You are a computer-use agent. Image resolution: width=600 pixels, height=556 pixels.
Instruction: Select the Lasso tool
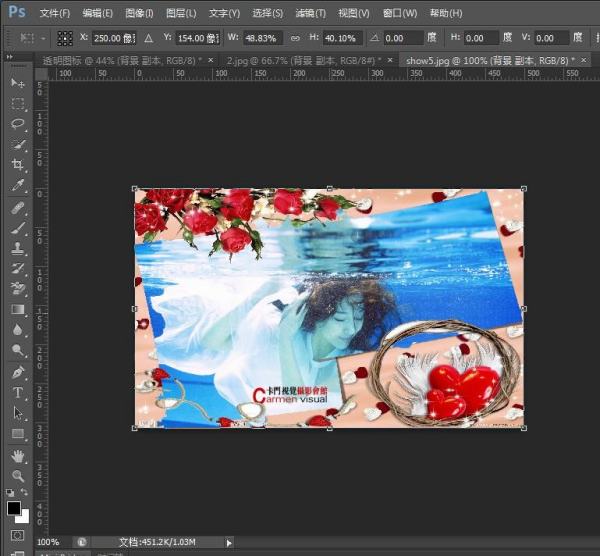pos(17,124)
